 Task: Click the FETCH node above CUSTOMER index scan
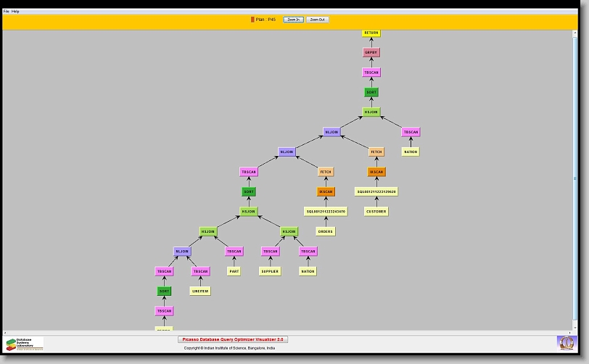coord(376,152)
